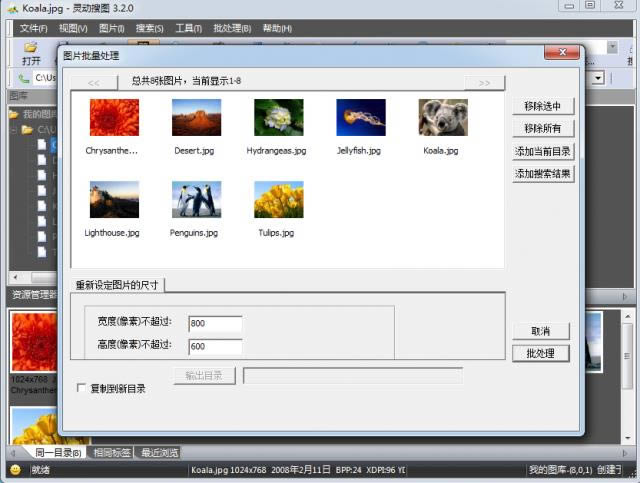The width and height of the screenshot is (640, 483).
Task: Select the Chrysanthemum thumbnail in batch list
Action: click(114, 118)
